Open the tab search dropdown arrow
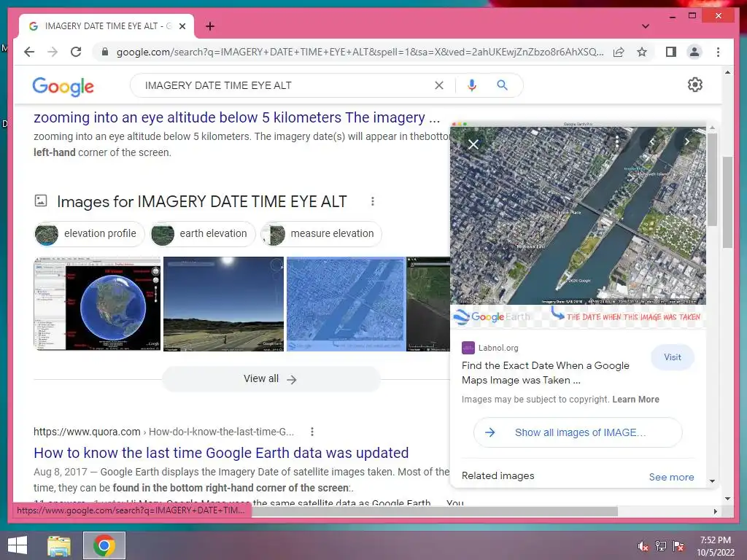 (645, 26)
